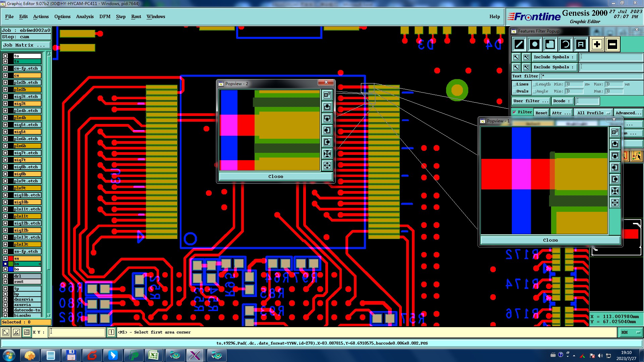Select the pad (circle) feature filter icon

pos(535,44)
